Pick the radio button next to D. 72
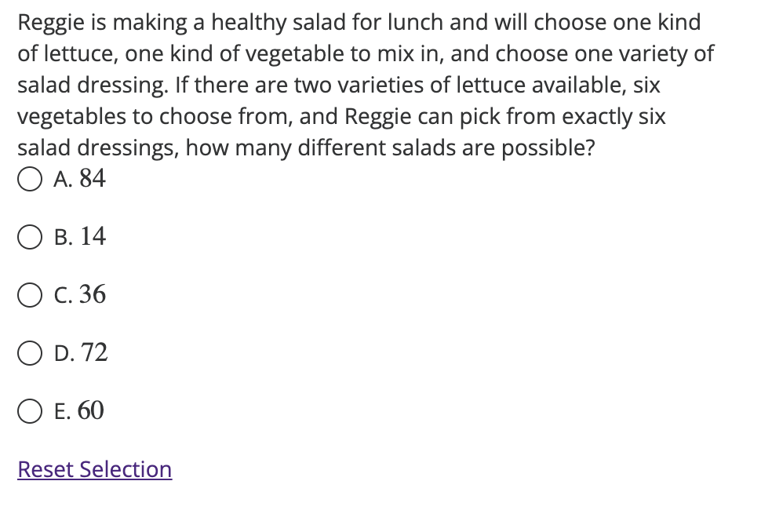The image size is (761, 532). click(29, 353)
